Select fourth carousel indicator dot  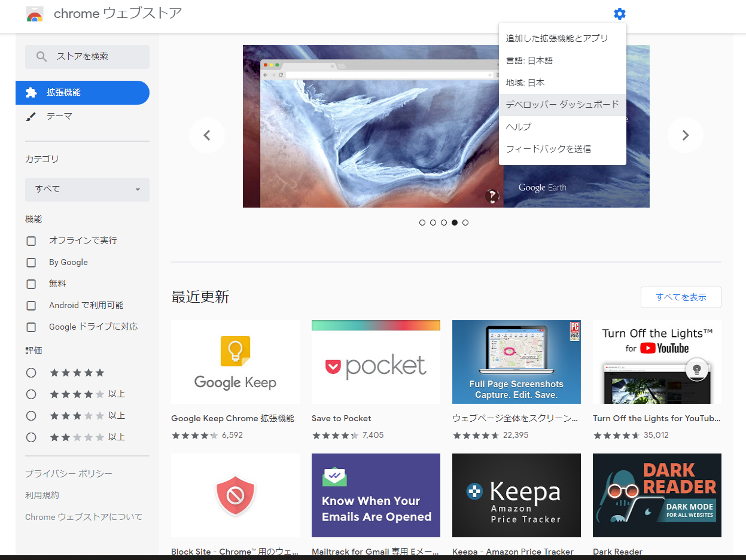tap(455, 223)
